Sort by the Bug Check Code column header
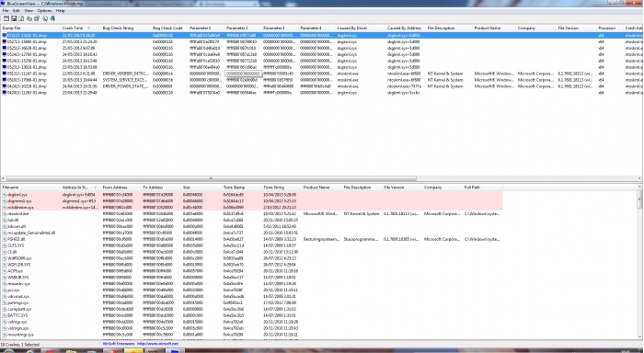Image resolution: width=644 pixels, height=353 pixels. (x=169, y=28)
